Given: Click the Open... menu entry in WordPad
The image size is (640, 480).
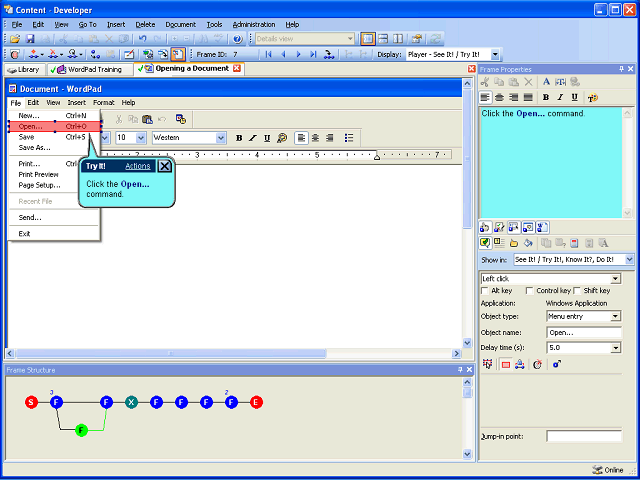Looking at the screenshot, I should click(54, 127).
